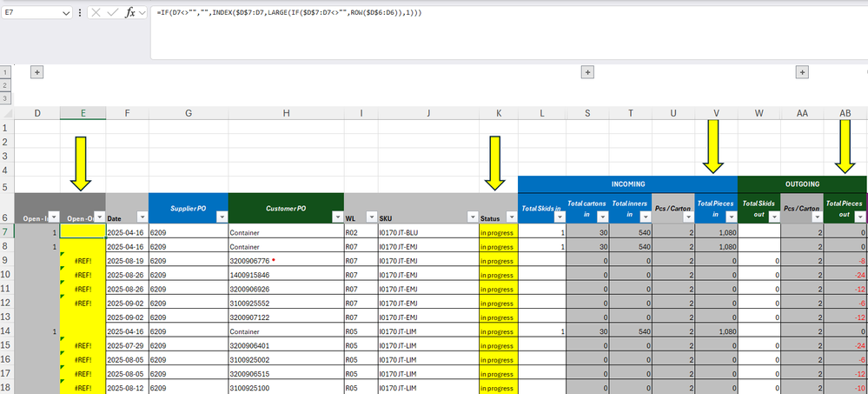868x394 pixels.
Task: Click the Insert Function fx icon
Action: (129, 12)
